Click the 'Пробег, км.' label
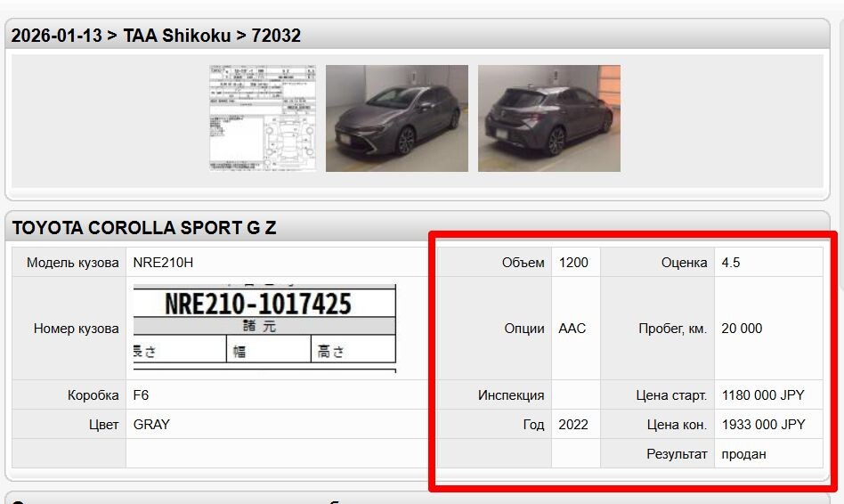This screenshot has height=504, width=844. (673, 329)
